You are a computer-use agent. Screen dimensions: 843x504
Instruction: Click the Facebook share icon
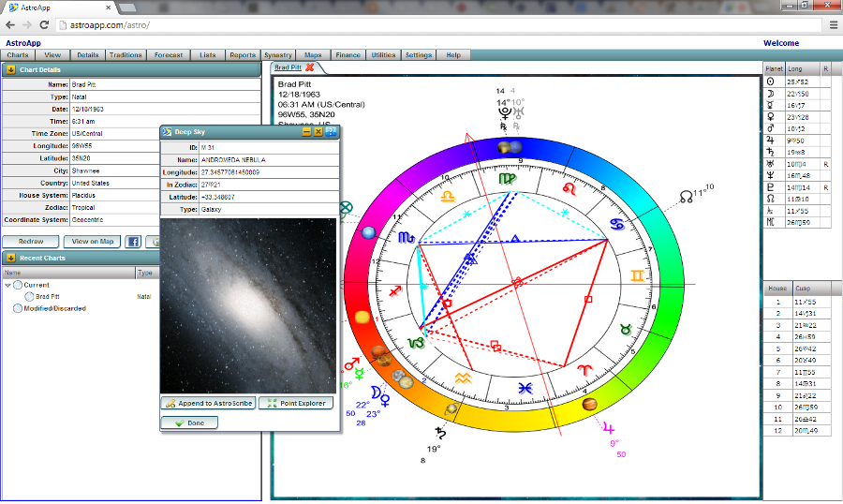(x=133, y=242)
